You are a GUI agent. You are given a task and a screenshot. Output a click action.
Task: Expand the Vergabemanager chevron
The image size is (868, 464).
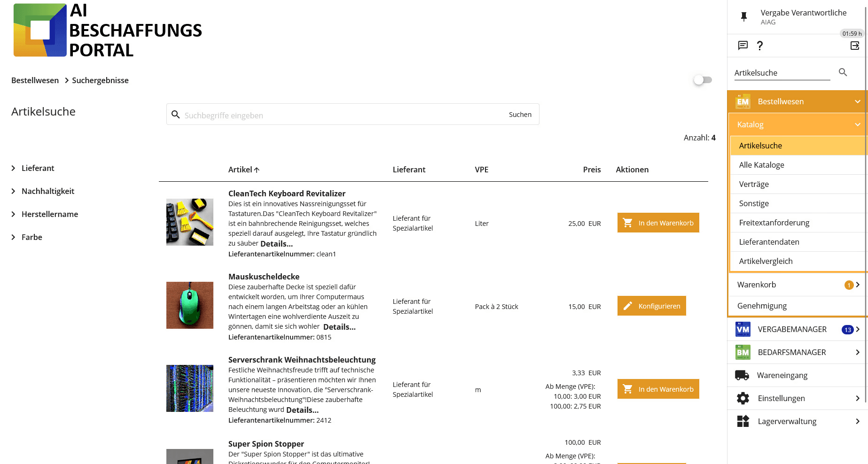click(858, 329)
